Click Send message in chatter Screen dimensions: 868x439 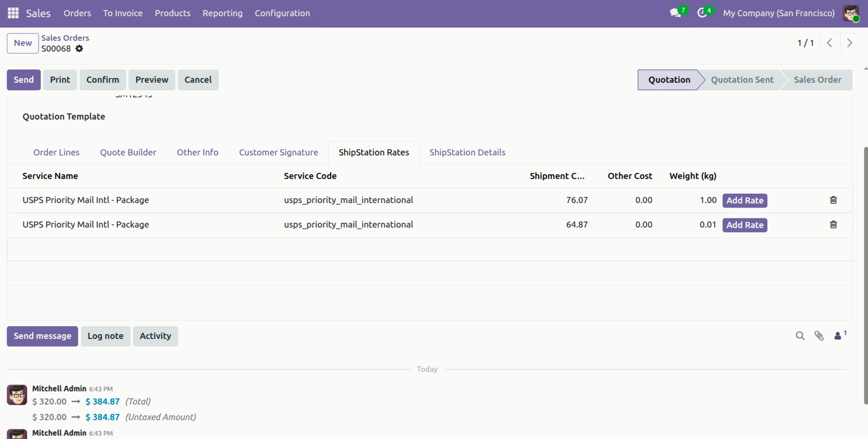[x=42, y=336]
